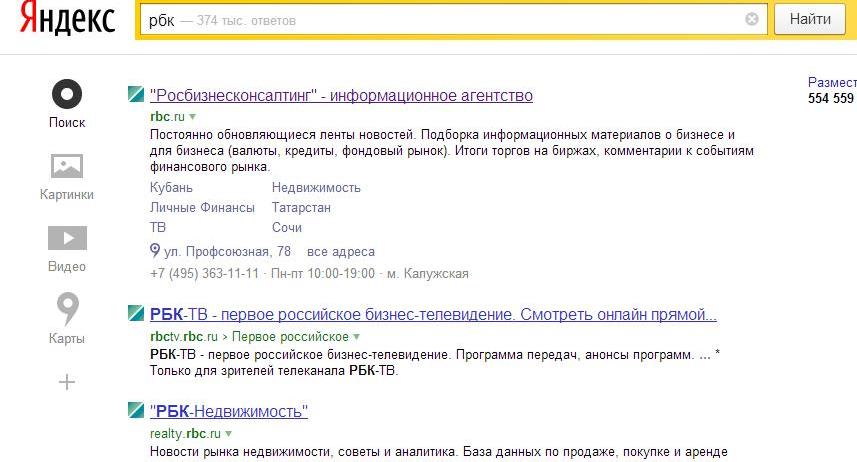Viewport: 857px width, 462px height.
Task: Open the Росбизнесконсалтинг информационное агентство result
Action: [x=341, y=95]
